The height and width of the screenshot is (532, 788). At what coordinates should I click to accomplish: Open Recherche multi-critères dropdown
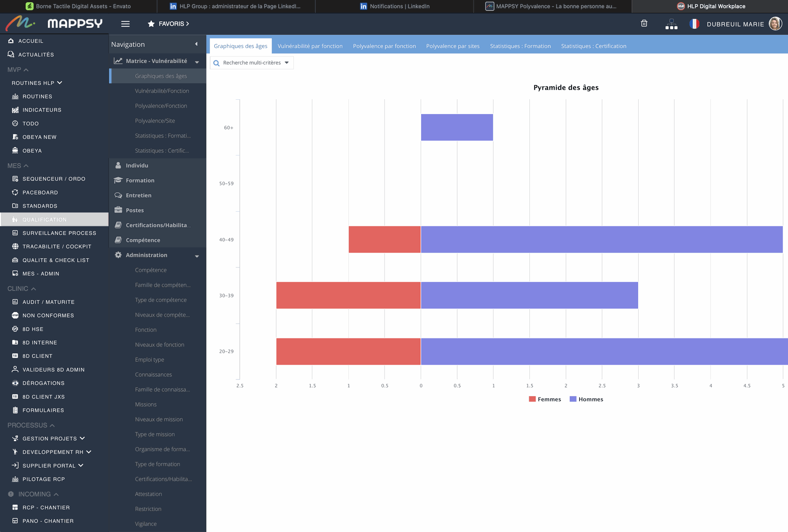(252, 63)
